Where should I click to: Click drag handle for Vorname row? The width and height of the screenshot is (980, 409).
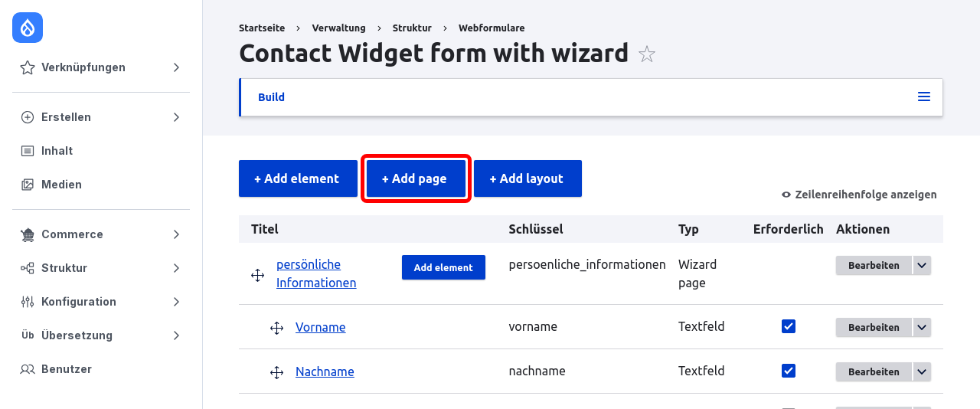pyautogui.click(x=277, y=328)
